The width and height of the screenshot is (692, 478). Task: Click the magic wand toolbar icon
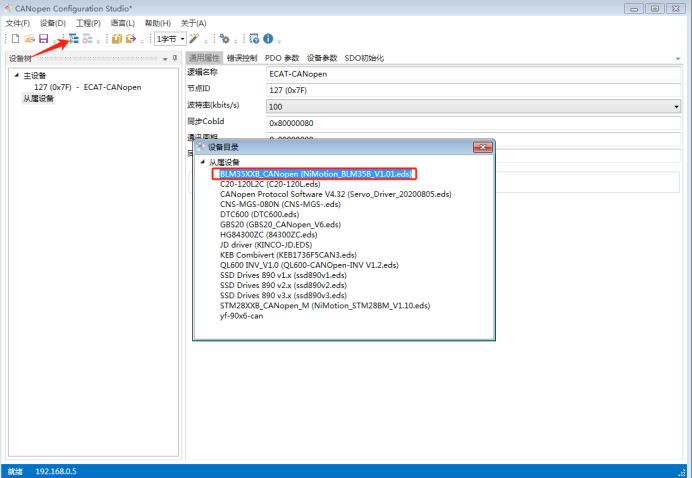pyautogui.click(x=194, y=39)
